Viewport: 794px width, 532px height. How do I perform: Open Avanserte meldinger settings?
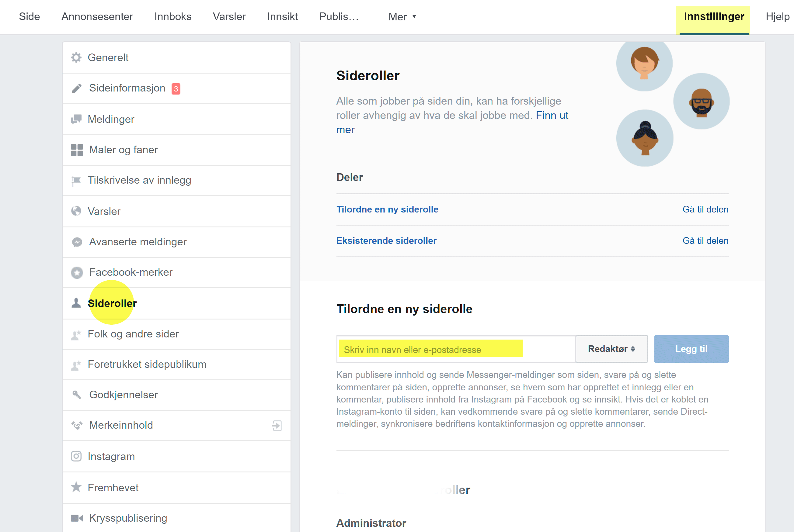click(x=176, y=242)
